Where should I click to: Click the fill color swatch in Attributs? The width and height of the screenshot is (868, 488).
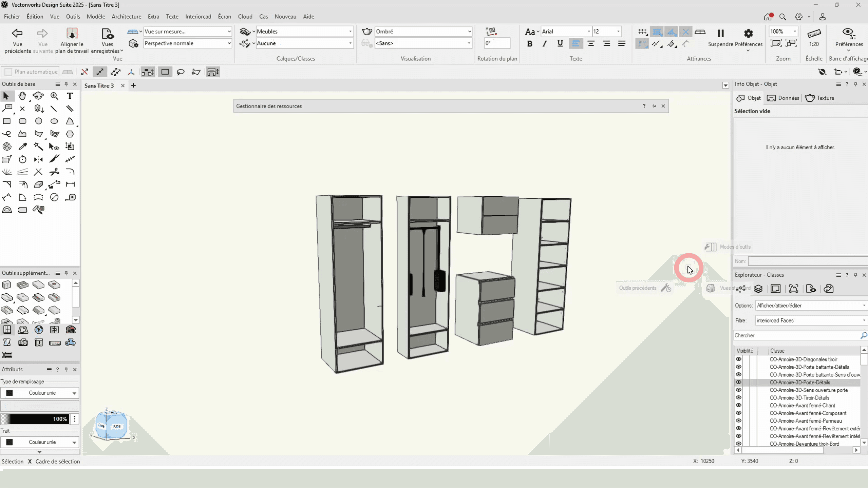[x=10, y=393]
